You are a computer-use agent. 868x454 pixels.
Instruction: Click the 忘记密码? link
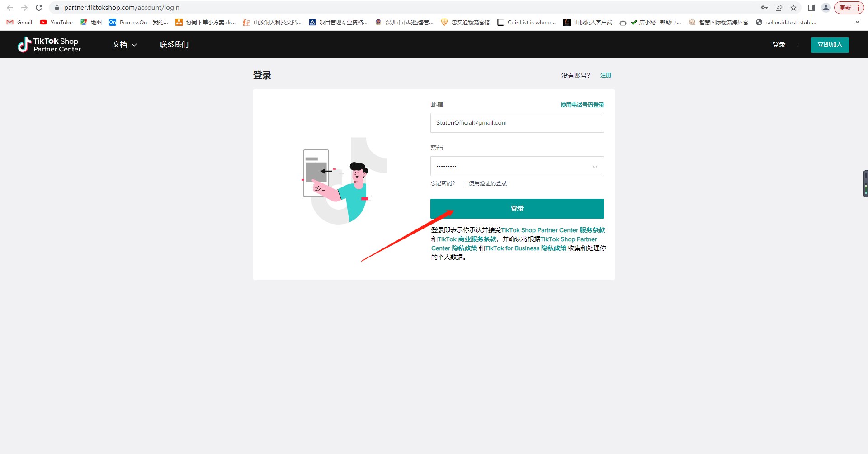click(443, 183)
